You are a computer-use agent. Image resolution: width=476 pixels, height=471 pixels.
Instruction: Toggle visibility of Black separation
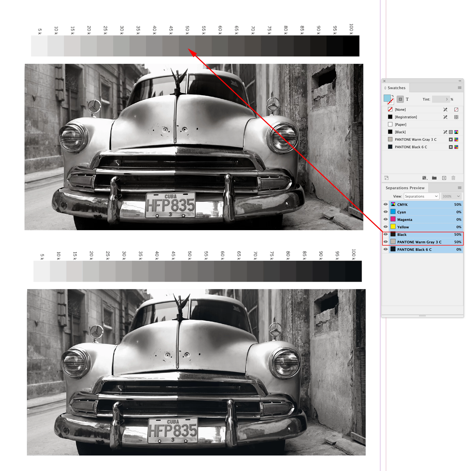(x=386, y=234)
